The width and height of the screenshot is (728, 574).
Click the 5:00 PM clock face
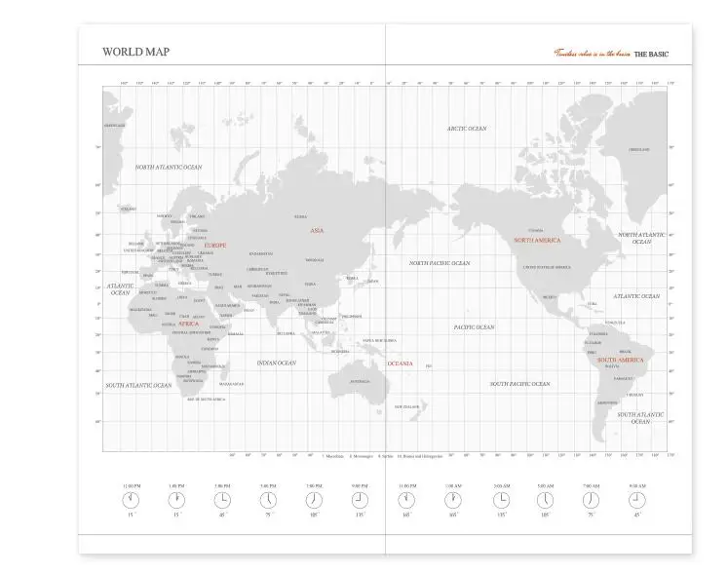tap(268, 500)
